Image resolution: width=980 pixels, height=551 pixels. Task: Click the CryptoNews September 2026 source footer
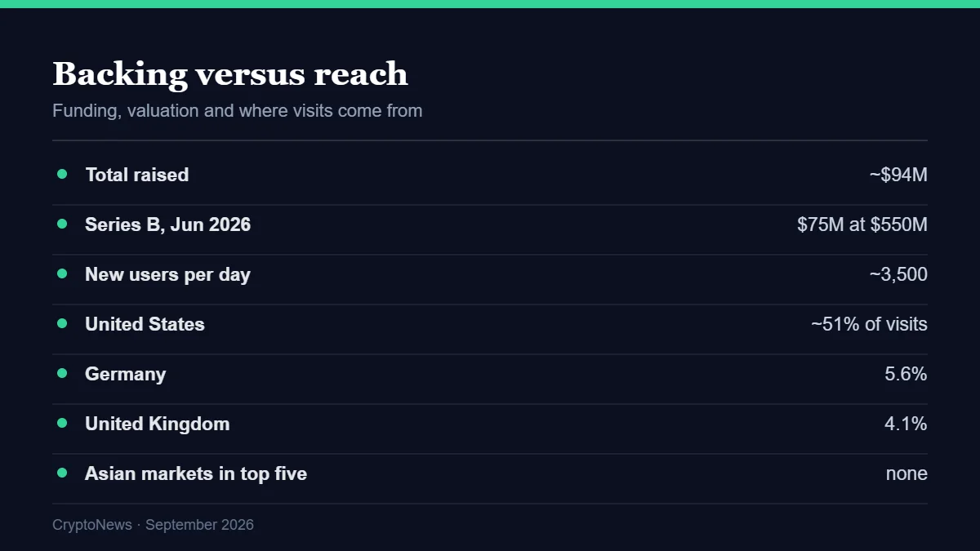[154, 525]
